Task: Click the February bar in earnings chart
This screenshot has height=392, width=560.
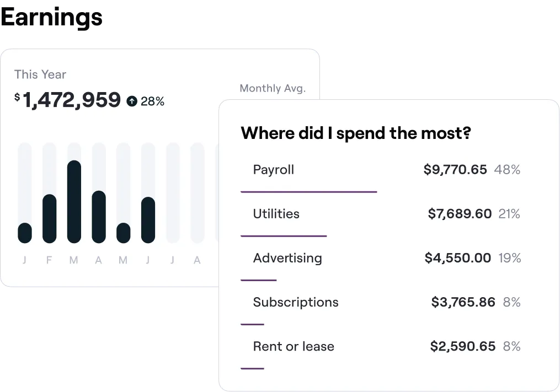Action: 49,218
